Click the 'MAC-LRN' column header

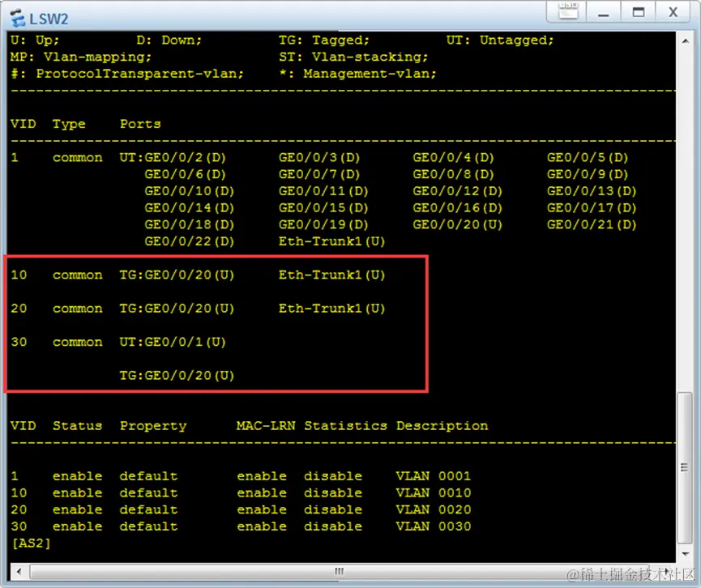(266, 425)
